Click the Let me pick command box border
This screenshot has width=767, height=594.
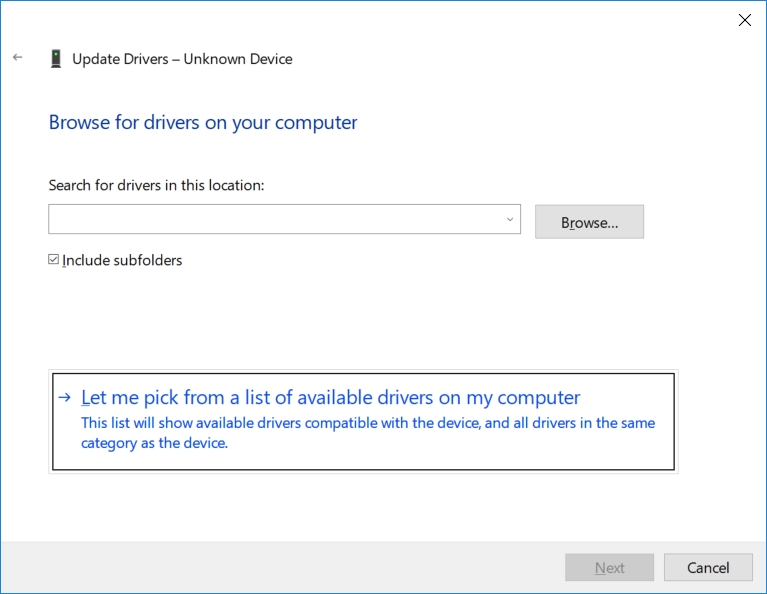pyautogui.click(x=363, y=422)
